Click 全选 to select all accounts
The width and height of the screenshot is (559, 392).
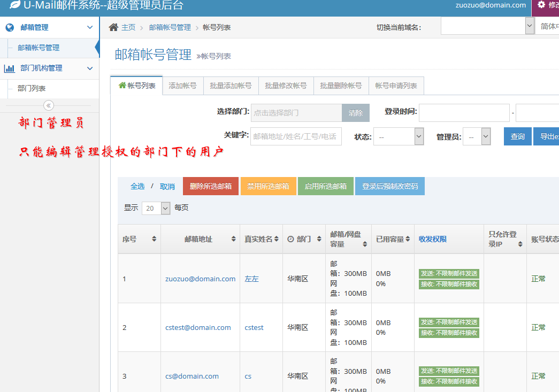[137, 186]
